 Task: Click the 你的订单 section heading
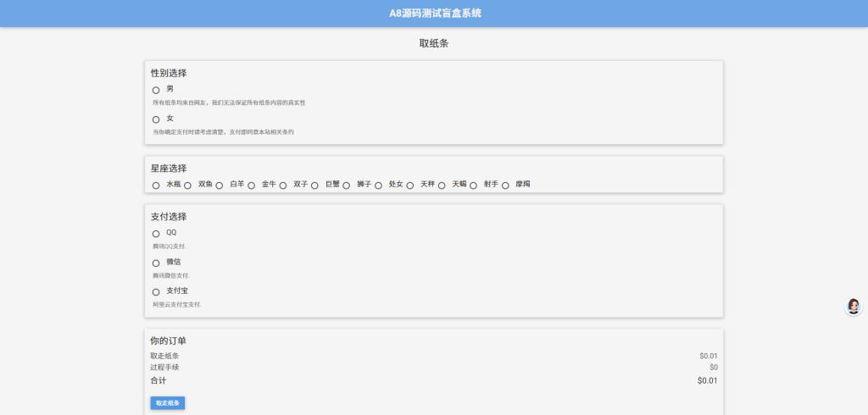[x=169, y=340]
